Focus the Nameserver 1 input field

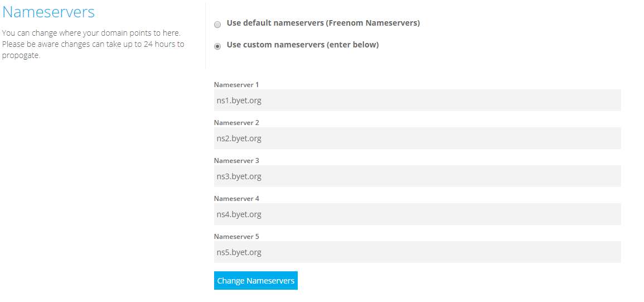pyautogui.click(x=417, y=100)
